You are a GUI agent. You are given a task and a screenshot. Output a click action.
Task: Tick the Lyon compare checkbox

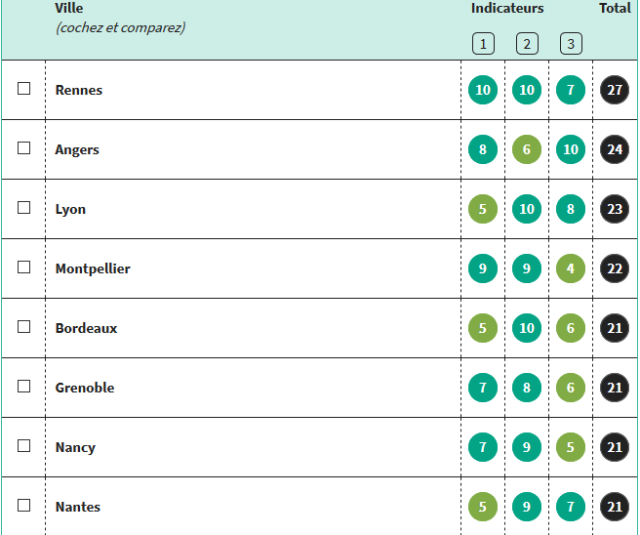(24, 207)
